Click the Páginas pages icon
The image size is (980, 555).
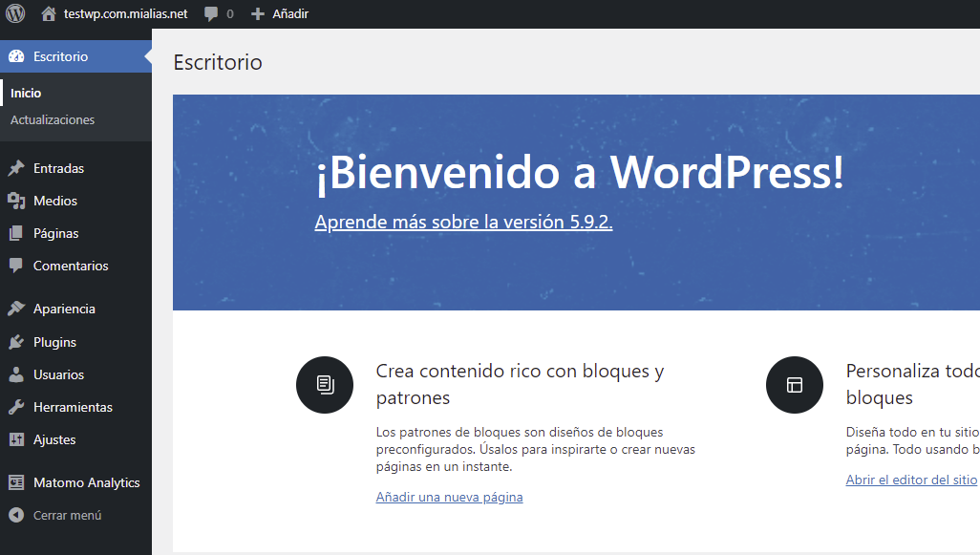tap(16, 233)
